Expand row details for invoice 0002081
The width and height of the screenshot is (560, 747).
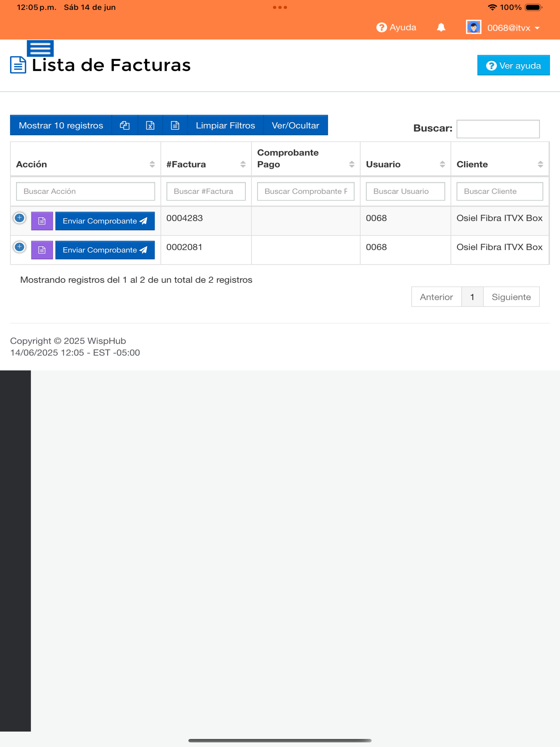pos(20,247)
